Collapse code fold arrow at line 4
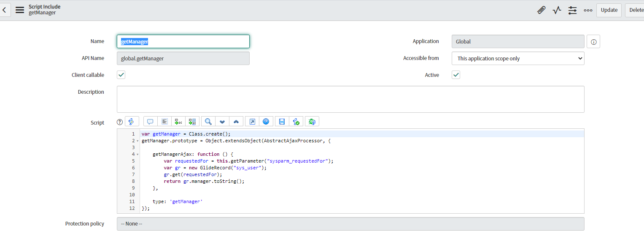The image size is (644, 231). [x=137, y=154]
